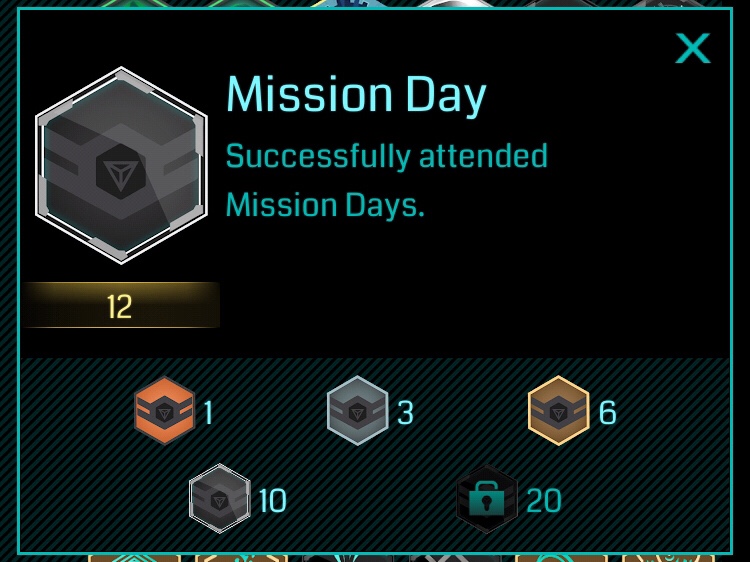Image resolution: width=750 pixels, height=562 pixels.
Task: Tap the locked onyx tier padlock icon
Action: click(486, 499)
